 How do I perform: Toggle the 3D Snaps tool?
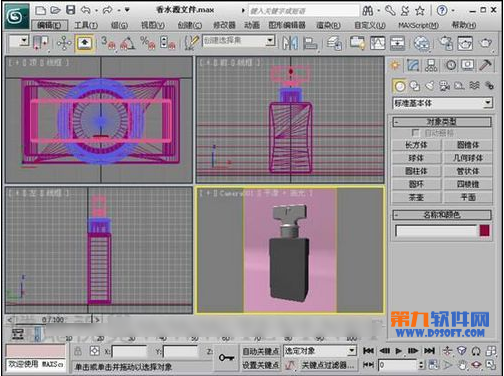click(x=108, y=43)
